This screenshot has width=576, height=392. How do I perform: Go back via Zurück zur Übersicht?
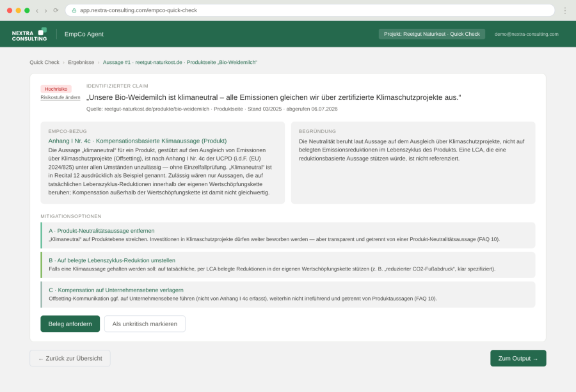click(70, 358)
